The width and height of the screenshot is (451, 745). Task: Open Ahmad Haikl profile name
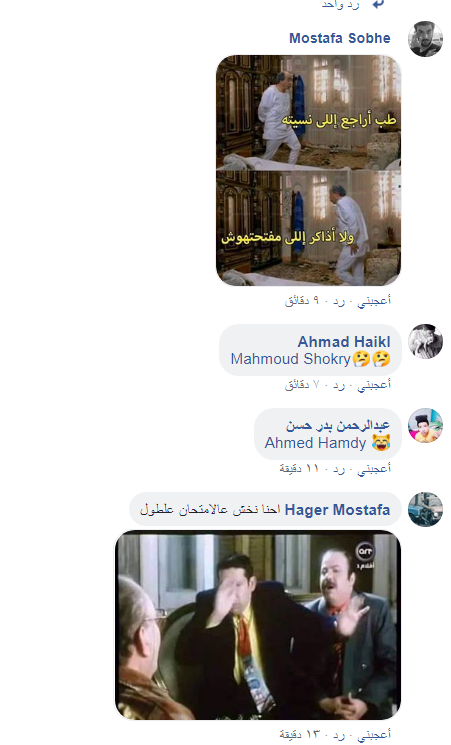coord(344,342)
